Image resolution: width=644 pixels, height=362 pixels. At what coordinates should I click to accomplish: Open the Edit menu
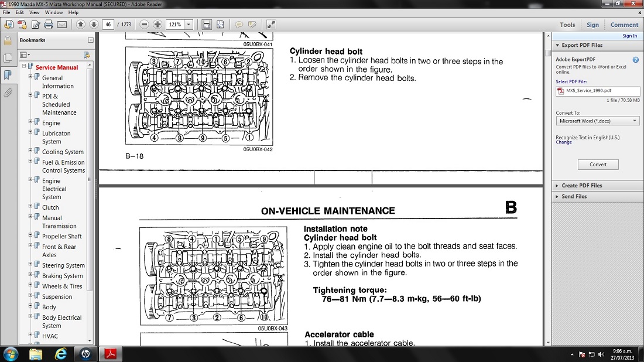pyautogui.click(x=19, y=12)
